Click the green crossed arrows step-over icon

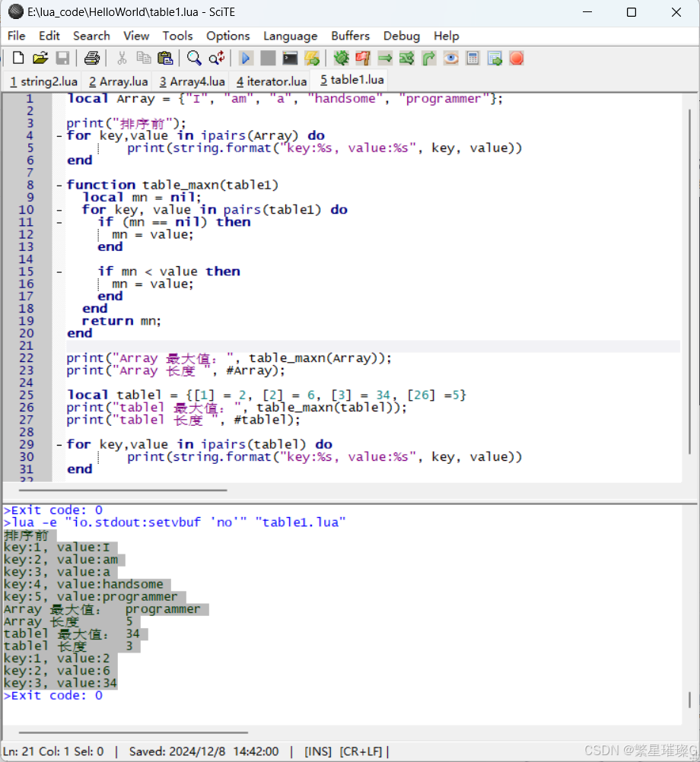click(x=407, y=59)
